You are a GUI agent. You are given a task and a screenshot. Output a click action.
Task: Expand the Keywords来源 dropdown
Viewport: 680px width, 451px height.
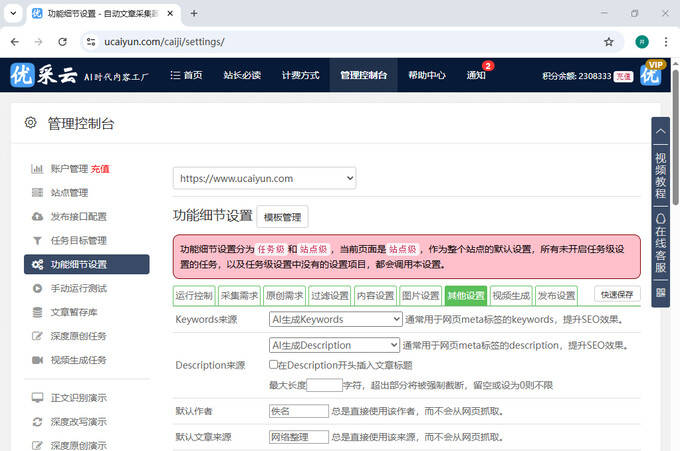[335, 320]
